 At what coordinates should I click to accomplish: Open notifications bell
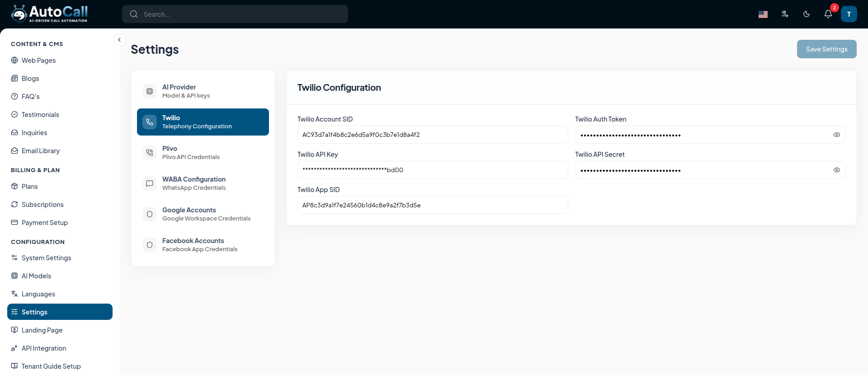pos(828,14)
